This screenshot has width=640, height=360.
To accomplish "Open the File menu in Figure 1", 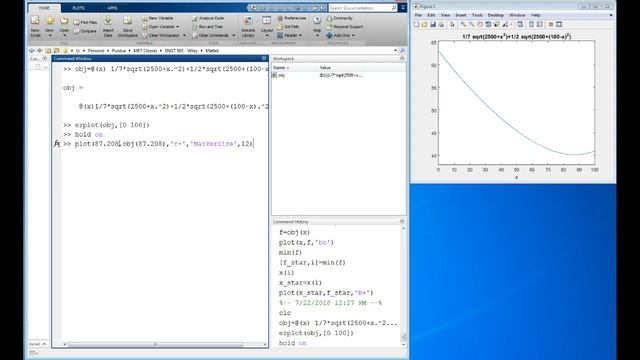I will tap(418, 15).
